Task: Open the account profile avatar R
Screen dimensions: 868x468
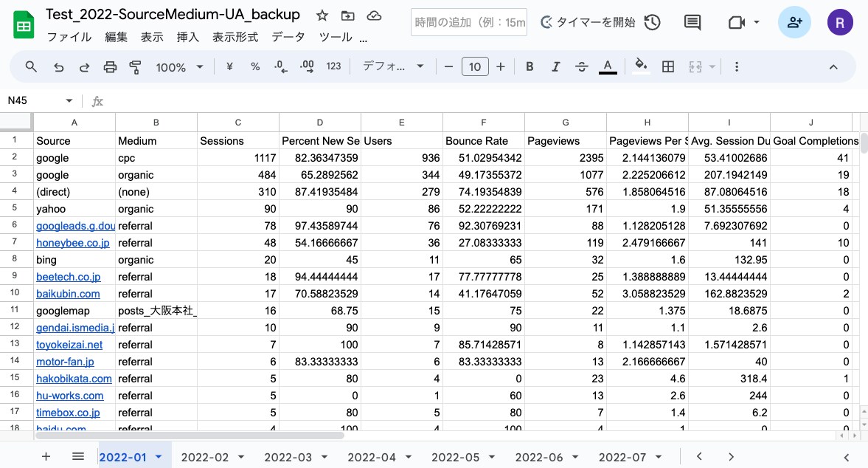Action: [x=840, y=22]
